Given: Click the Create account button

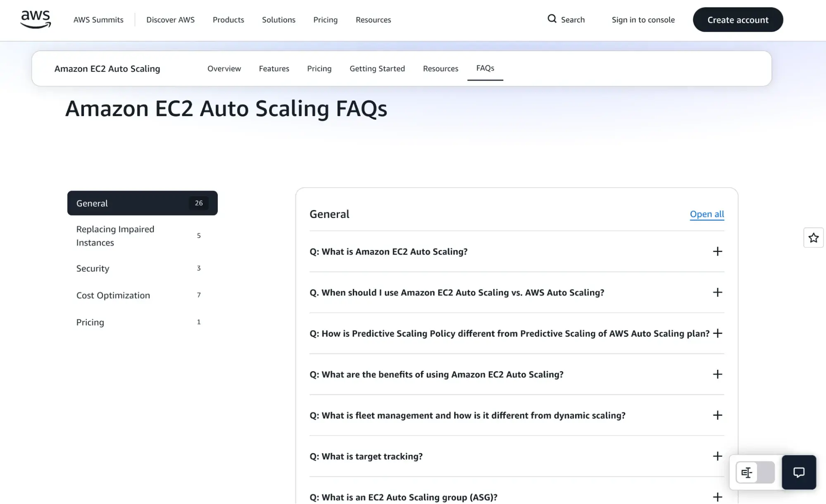Looking at the screenshot, I should click(x=738, y=19).
